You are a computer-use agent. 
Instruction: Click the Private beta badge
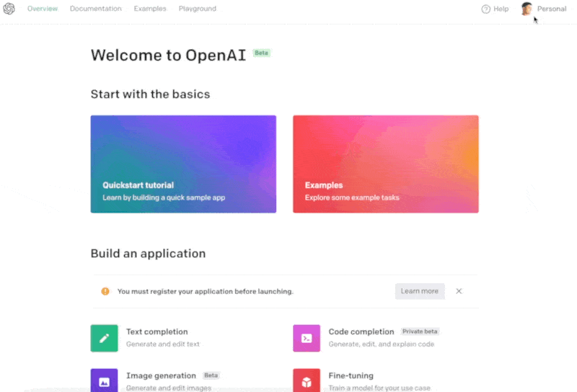[x=420, y=331]
